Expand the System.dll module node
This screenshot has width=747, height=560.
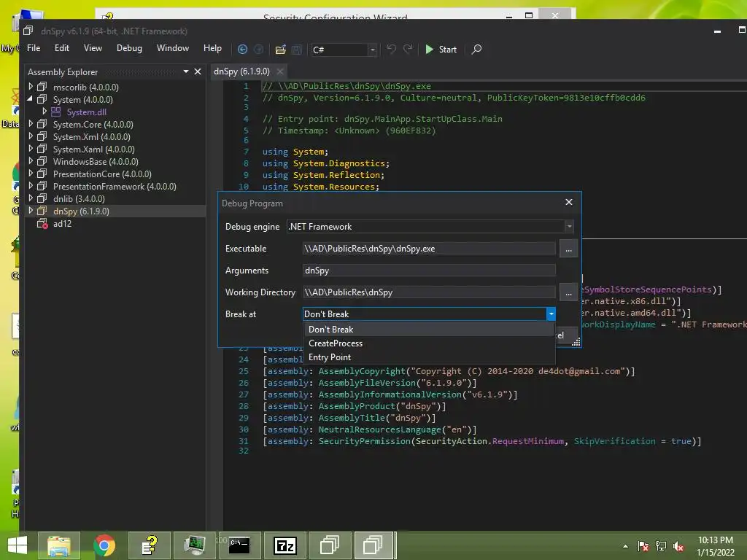[x=44, y=112]
